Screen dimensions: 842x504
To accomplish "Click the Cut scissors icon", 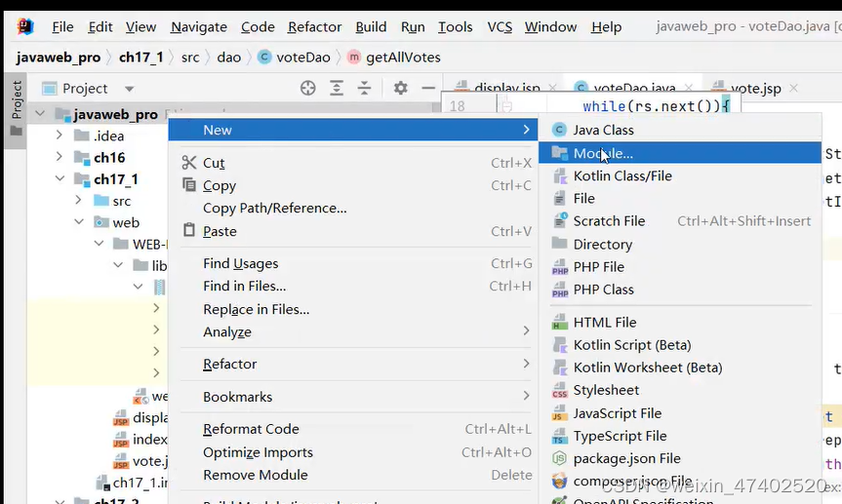I will point(189,162).
